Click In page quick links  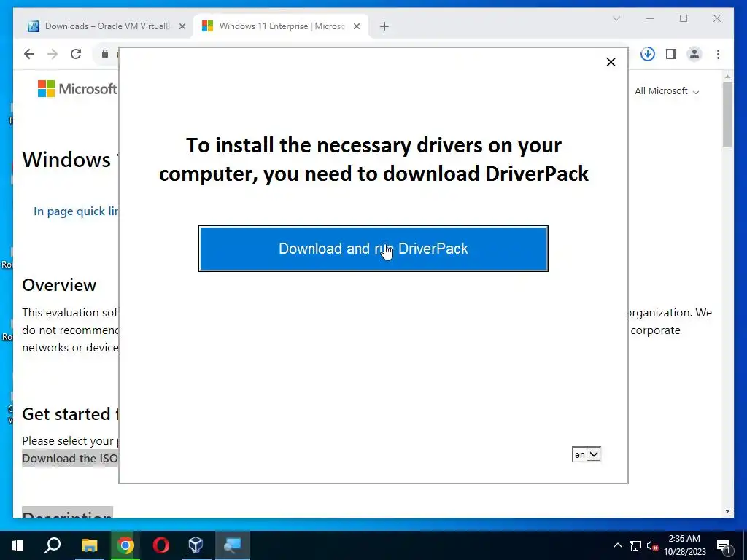tap(76, 211)
